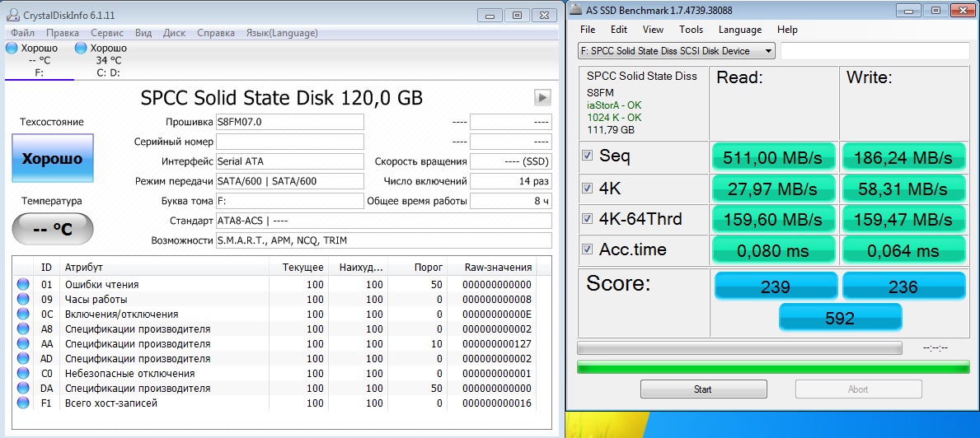
Task: Click the next disk arrow button in CrystalDiskInfo
Action: click(x=542, y=97)
